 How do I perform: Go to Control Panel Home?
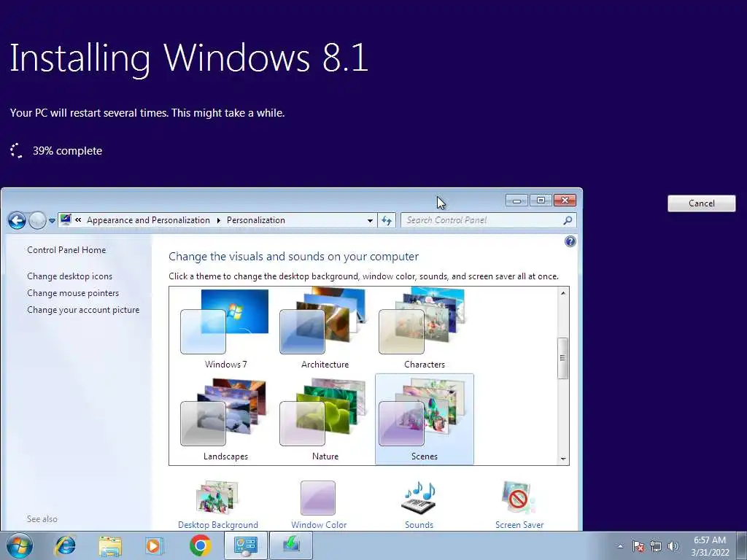point(66,250)
